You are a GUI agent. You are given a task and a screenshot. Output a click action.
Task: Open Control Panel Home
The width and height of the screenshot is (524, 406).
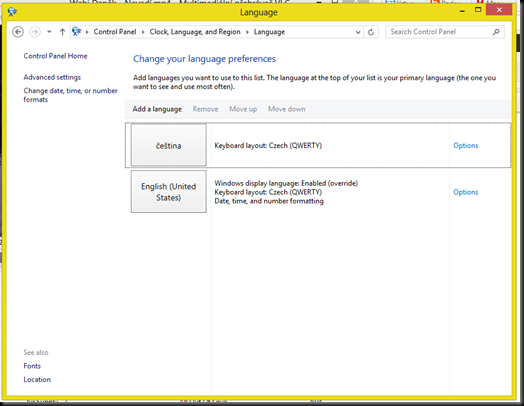[55, 56]
